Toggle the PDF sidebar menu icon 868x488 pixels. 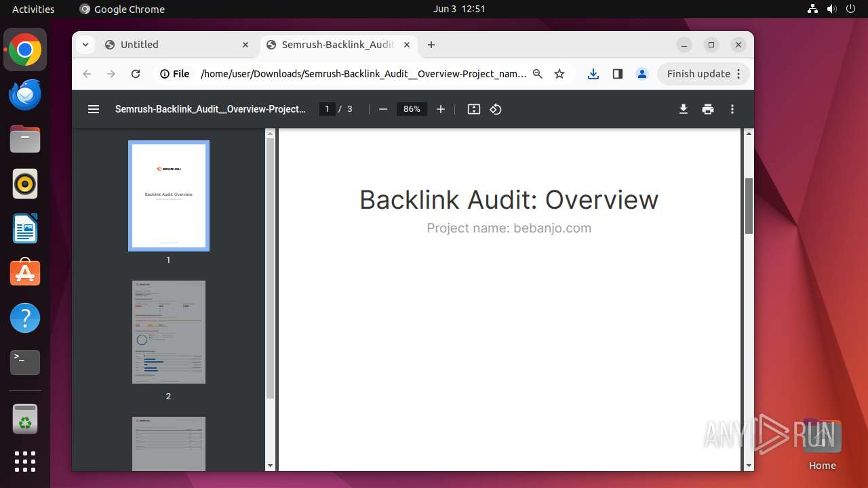[94, 109]
